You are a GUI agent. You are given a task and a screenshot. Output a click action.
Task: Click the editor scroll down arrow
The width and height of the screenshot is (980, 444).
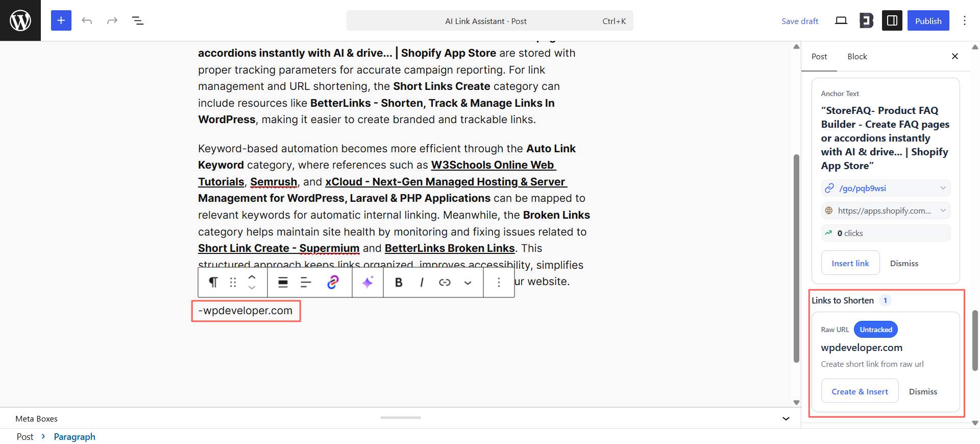pyautogui.click(x=796, y=403)
